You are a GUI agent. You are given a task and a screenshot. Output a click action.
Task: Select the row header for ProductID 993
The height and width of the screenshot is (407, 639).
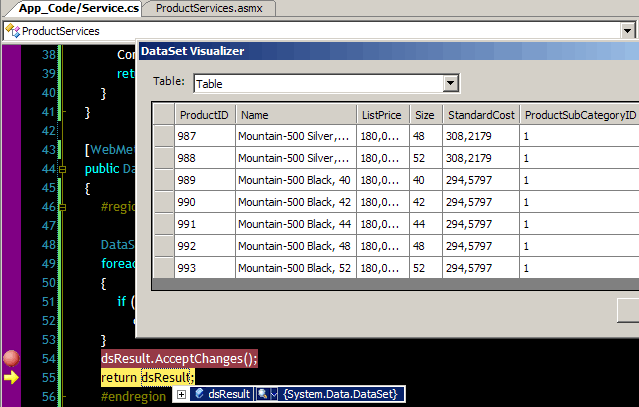pos(163,268)
